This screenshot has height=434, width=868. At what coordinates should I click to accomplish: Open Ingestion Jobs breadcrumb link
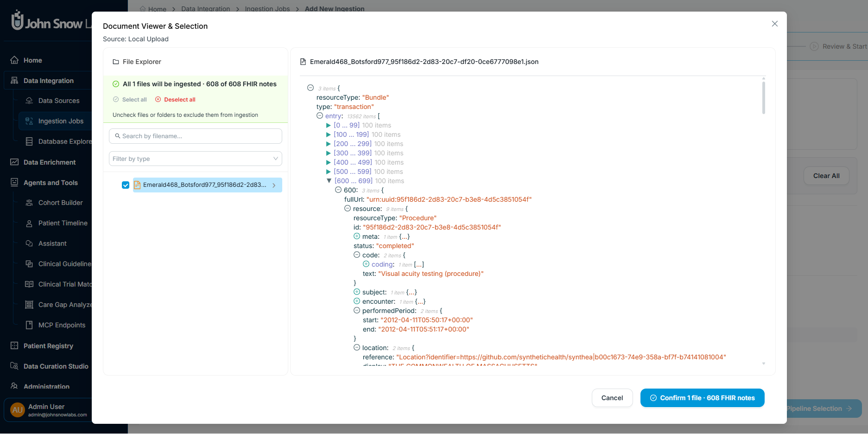[x=267, y=9]
